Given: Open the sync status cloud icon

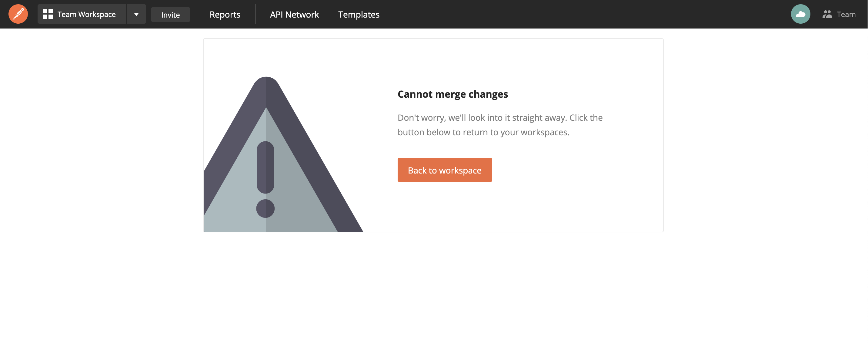Looking at the screenshot, I should point(800,14).
